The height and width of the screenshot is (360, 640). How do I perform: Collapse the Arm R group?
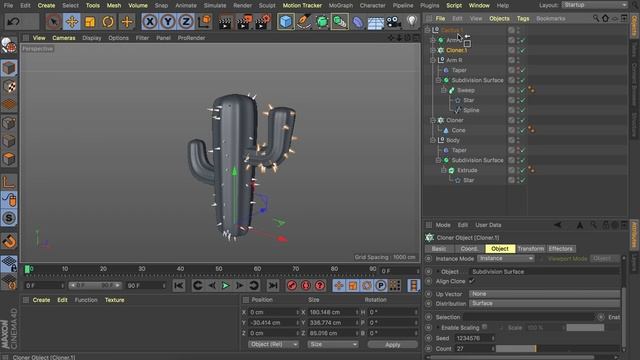pyautogui.click(x=433, y=60)
